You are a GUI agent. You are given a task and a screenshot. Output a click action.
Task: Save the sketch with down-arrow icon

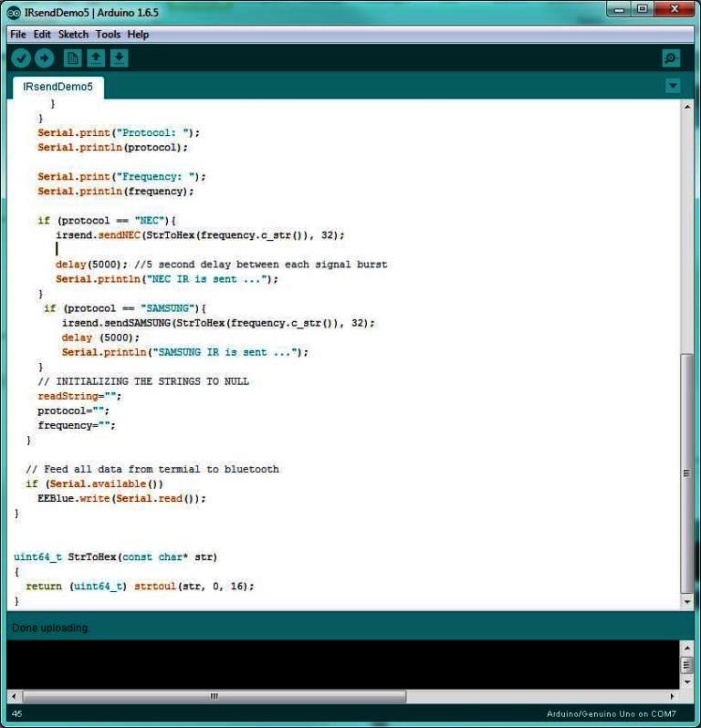point(119,58)
